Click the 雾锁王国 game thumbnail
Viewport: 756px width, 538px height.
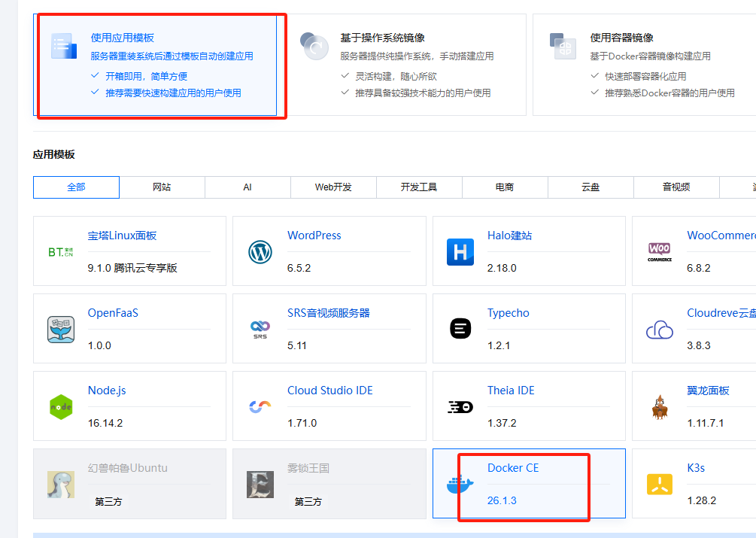point(260,485)
